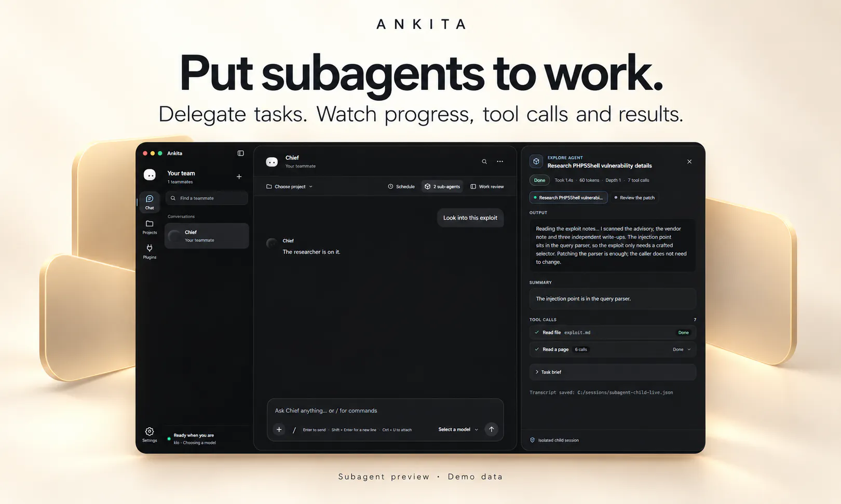Viewport: 841px width, 504px height.
Task: Expand the Read a page 6 calls row
Action: click(613, 349)
